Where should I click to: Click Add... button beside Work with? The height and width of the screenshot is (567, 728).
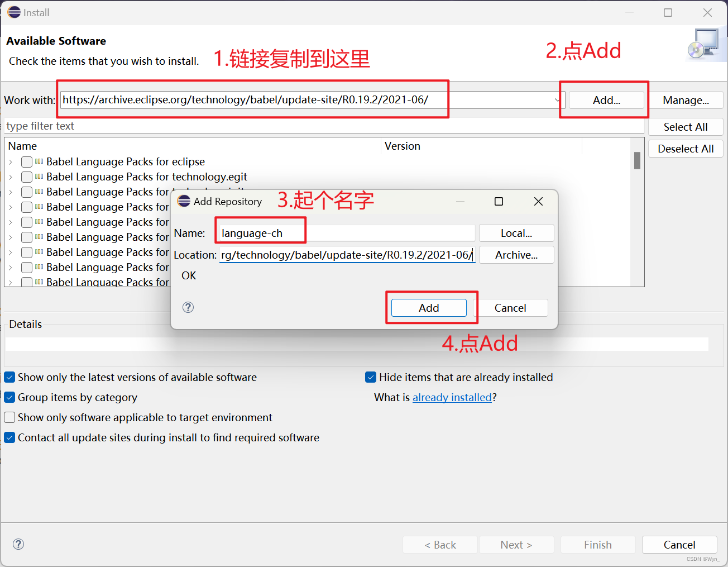click(606, 100)
